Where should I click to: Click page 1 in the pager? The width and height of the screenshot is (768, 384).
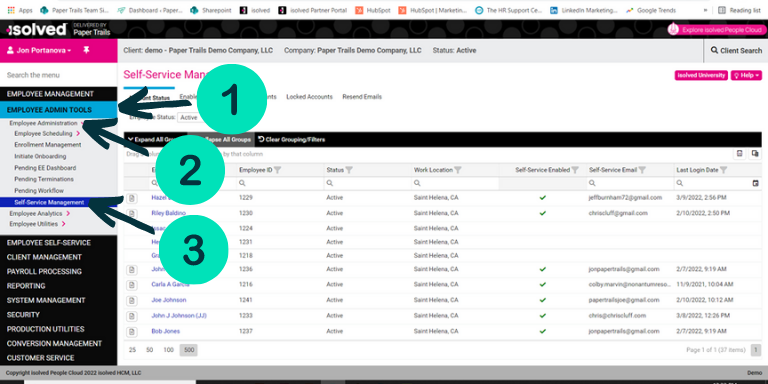tap(756, 350)
